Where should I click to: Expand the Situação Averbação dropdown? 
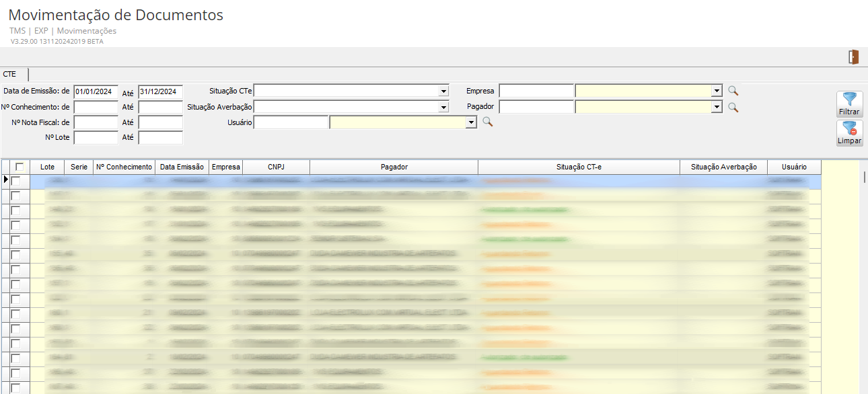[x=443, y=107]
